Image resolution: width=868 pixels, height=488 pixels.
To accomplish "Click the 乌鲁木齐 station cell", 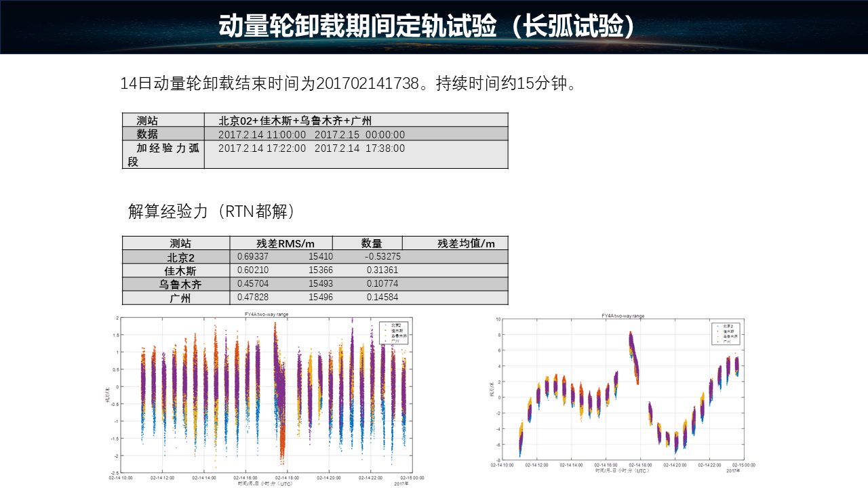I will tap(176, 285).
